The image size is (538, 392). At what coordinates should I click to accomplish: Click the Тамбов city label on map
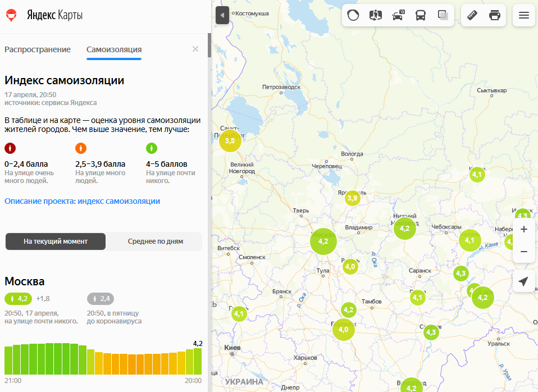pos(371,302)
